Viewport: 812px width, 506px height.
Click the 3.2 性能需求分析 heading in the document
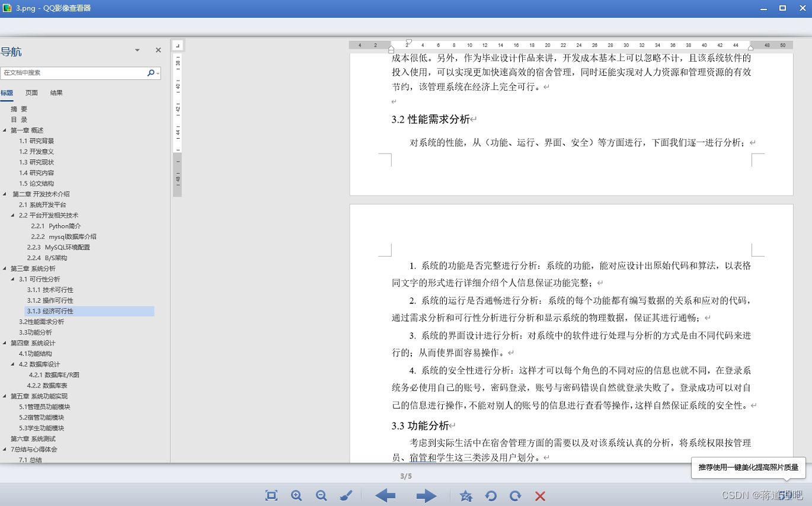pyautogui.click(x=431, y=119)
